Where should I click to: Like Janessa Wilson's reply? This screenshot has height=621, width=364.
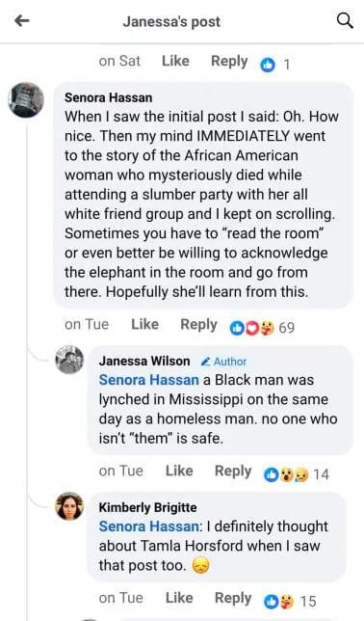point(179,471)
